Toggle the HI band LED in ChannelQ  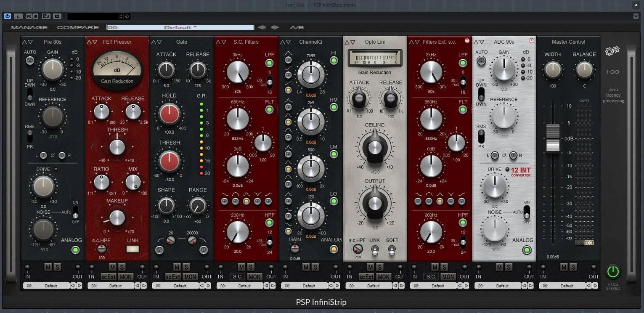[334, 61]
